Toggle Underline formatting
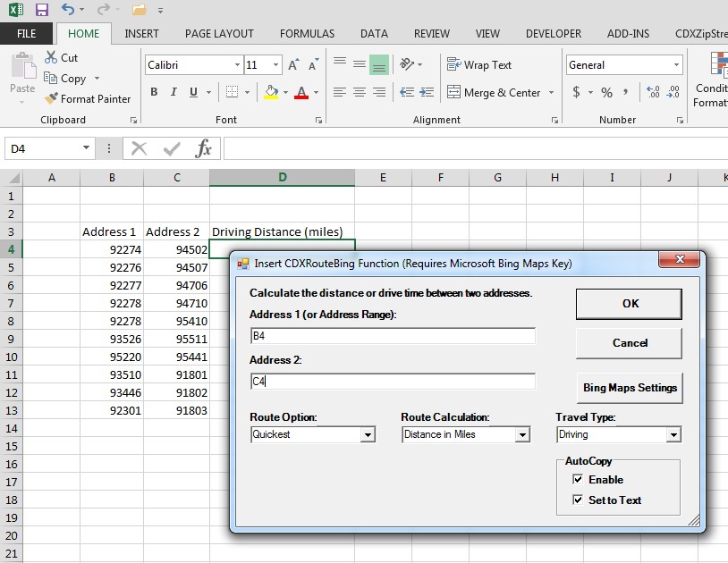Viewport: 728px width, 563px height. click(193, 92)
